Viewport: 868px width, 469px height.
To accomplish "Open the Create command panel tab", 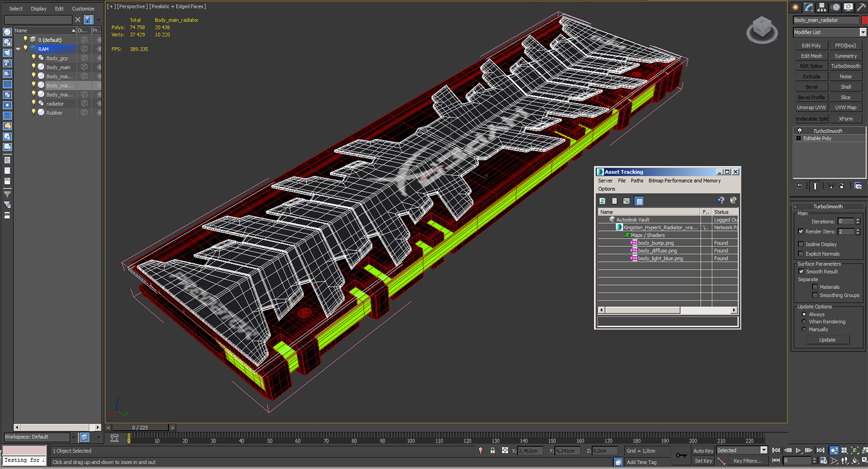I will click(x=796, y=7).
